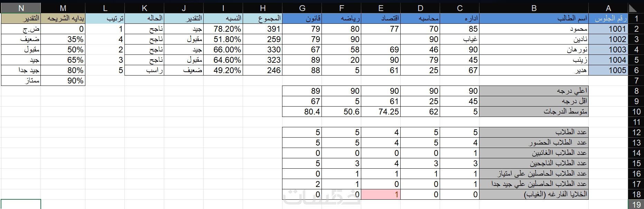Screen dimensions: 644x209
Task: Select the student name محمود cell
Action: pyautogui.click(x=534, y=29)
